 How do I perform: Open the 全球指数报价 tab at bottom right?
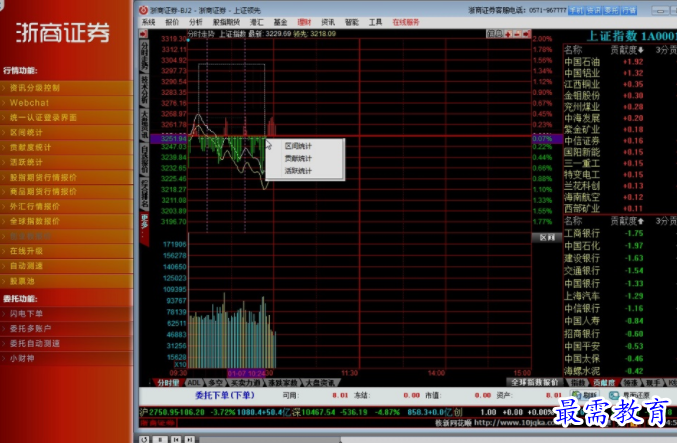point(535,383)
